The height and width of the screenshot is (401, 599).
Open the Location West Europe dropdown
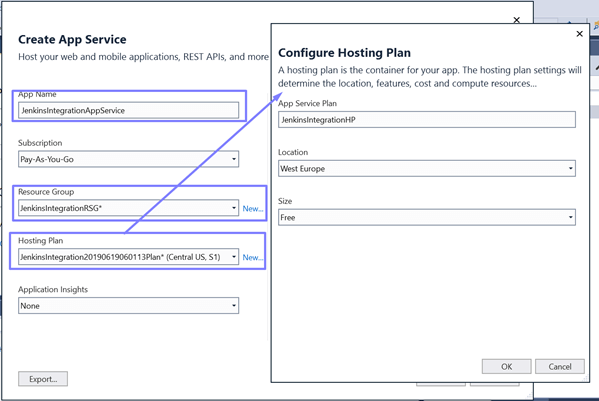(427, 168)
